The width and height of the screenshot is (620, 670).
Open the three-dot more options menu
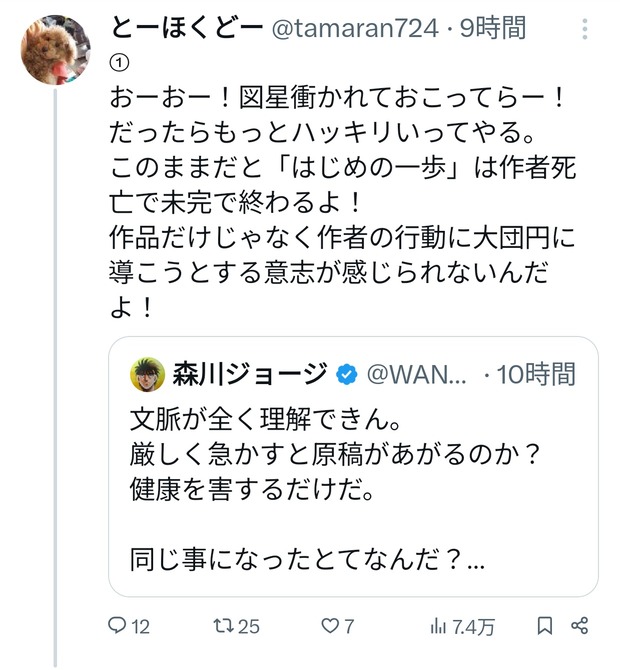point(585,29)
